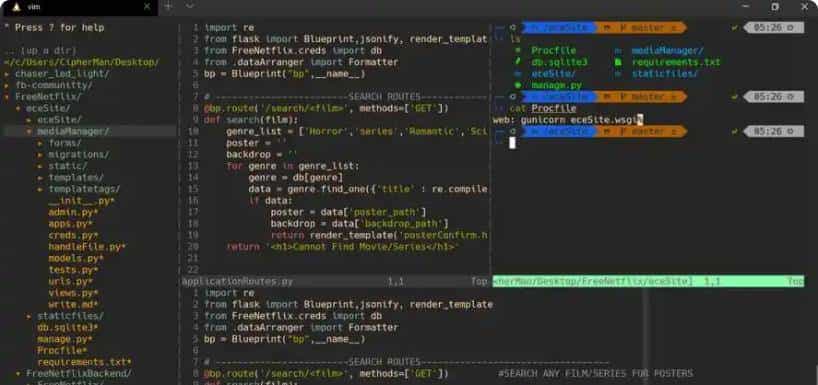Open a new terminal tab with plus
This screenshot has width=818, height=385.
(x=168, y=6)
